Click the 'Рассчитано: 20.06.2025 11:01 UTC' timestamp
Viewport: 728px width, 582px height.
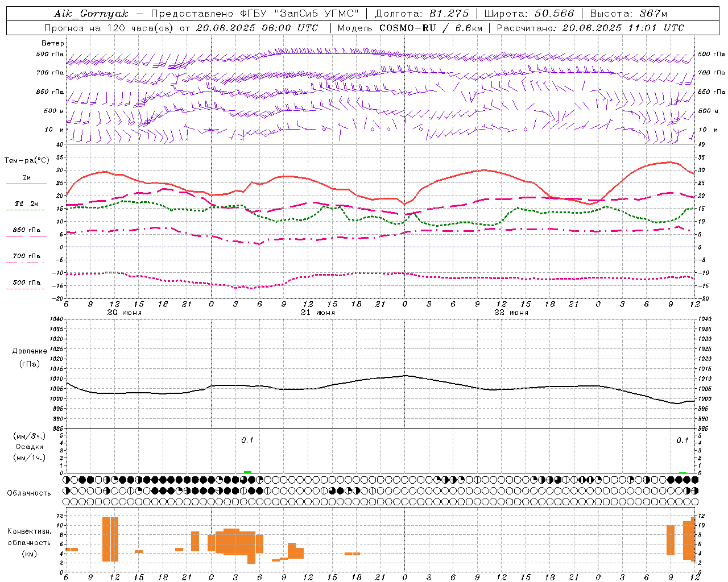[x=590, y=28]
